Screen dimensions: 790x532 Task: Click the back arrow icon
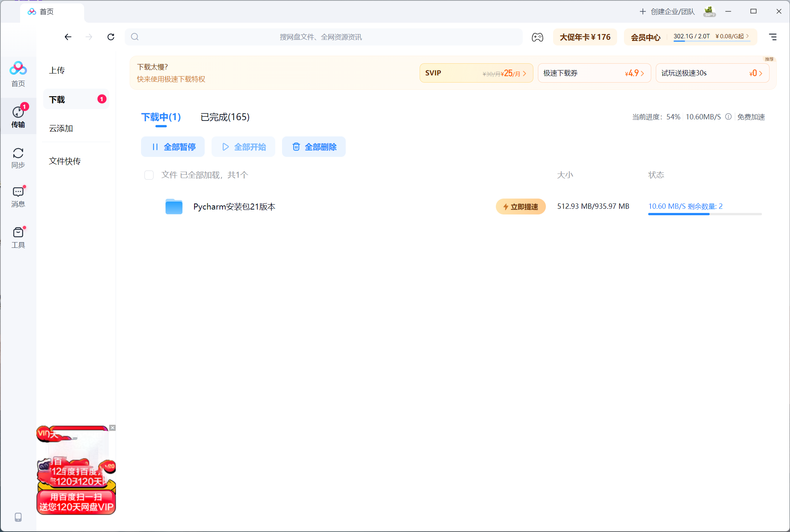point(68,37)
